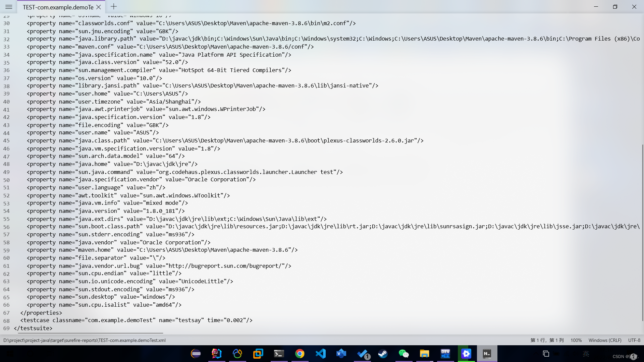Screen dimensions: 644x362
Task: Open the Navicat icon in the taskbar
Action: 237,354
